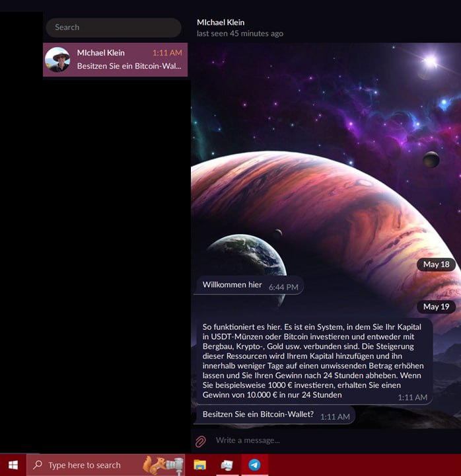Click the Type here to search box
This screenshot has height=476, width=461.
click(x=106, y=465)
